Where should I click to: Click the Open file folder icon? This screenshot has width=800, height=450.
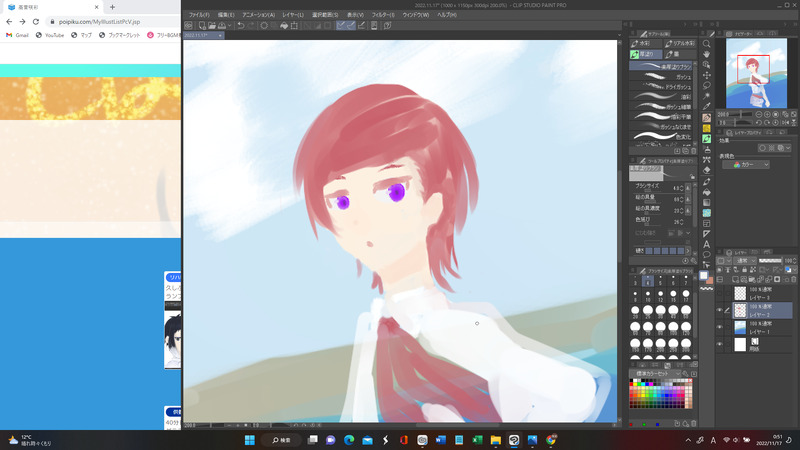click(x=212, y=26)
